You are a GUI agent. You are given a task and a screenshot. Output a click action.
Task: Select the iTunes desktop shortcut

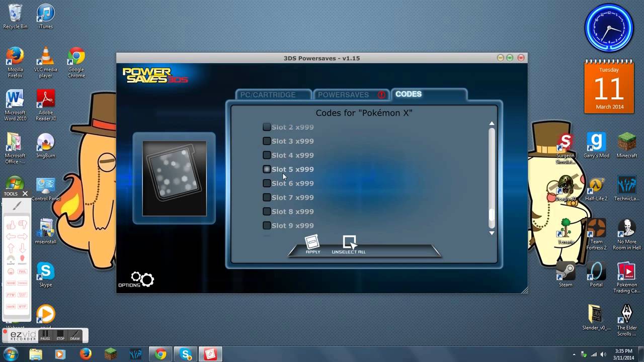[45, 17]
